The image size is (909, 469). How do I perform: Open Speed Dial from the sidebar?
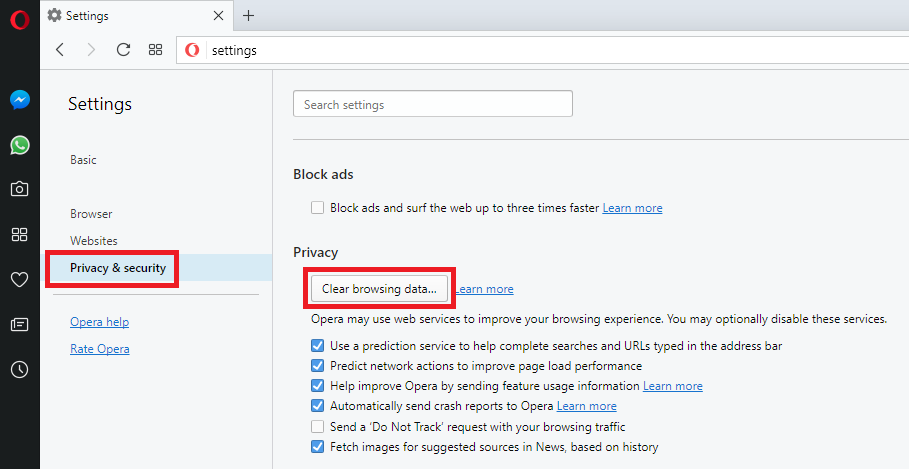[19, 235]
